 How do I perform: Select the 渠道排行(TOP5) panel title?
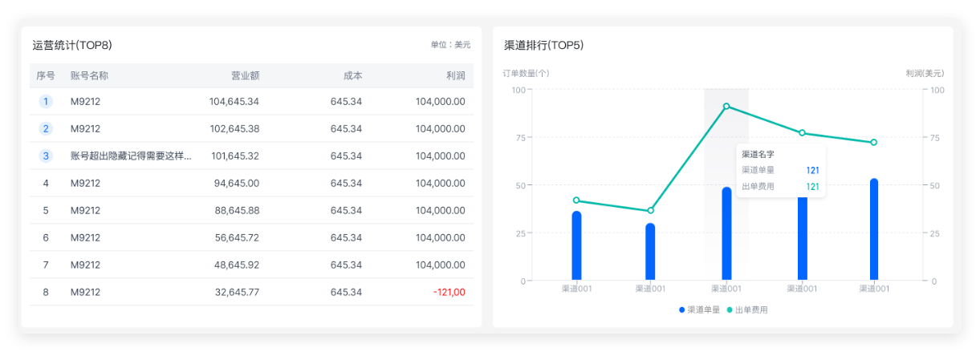click(543, 46)
